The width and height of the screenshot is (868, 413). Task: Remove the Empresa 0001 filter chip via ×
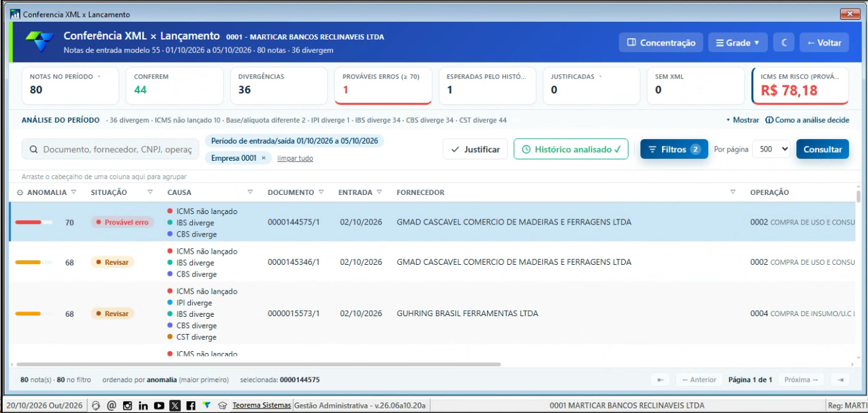click(x=263, y=158)
